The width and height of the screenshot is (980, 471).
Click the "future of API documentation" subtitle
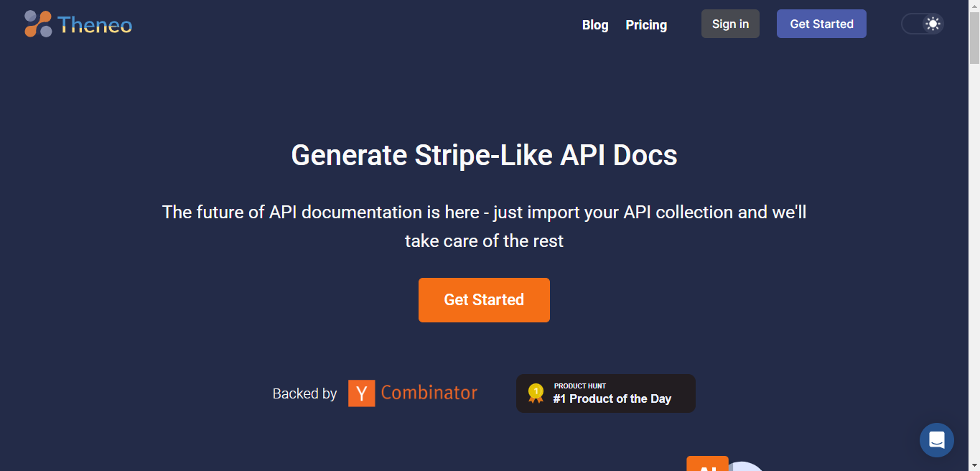click(485, 226)
